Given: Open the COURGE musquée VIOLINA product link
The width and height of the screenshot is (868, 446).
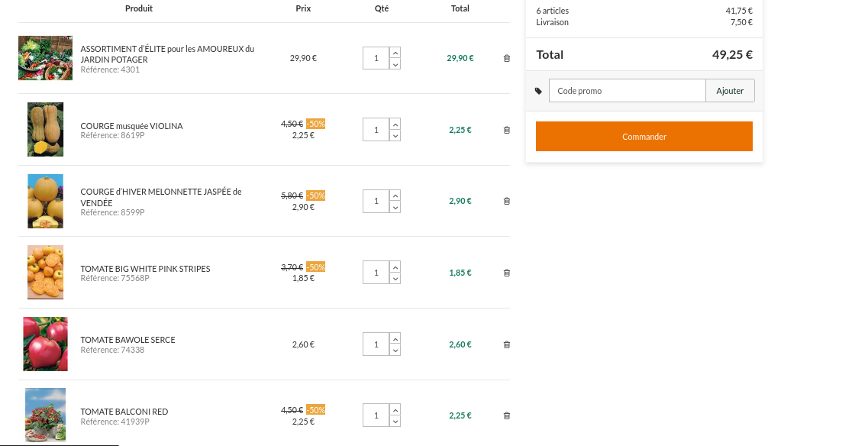Looking at the screenshot, I should [131, 126].
